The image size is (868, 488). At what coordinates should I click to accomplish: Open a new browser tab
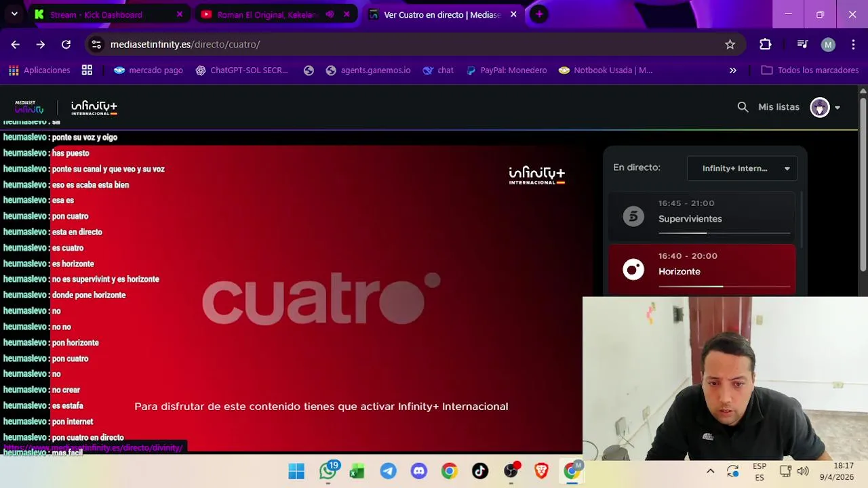click(539, 14)
